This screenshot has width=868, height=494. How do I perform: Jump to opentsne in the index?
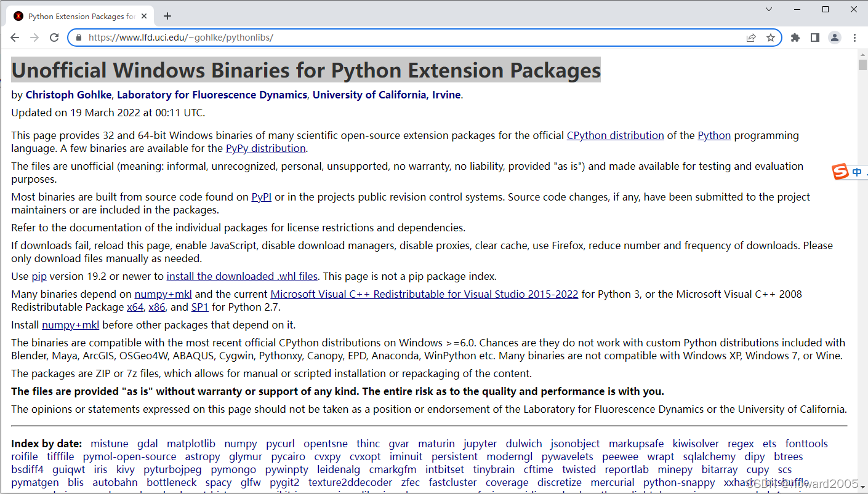click(x=326, y=444)
